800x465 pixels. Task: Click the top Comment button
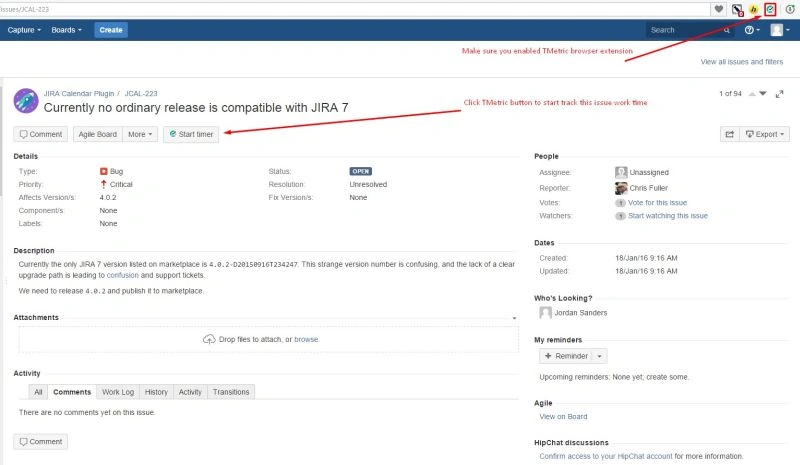tap(40, 134)
